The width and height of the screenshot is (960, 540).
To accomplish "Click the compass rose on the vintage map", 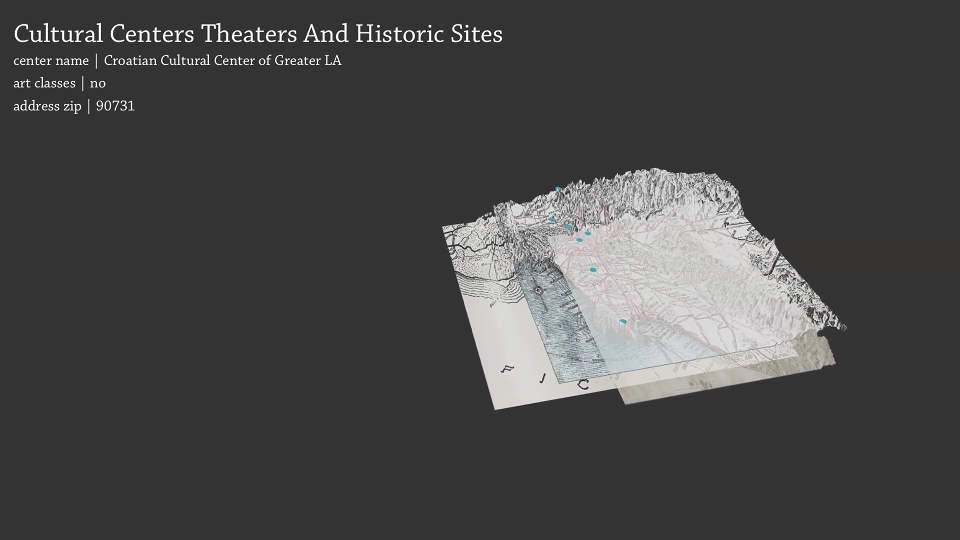I will tap(538, 290).
